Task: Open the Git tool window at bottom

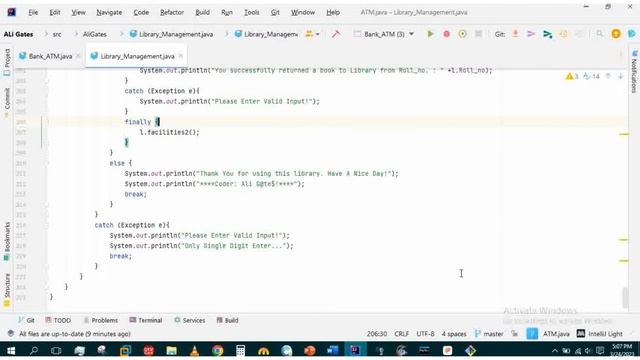Action: [26, 320]
